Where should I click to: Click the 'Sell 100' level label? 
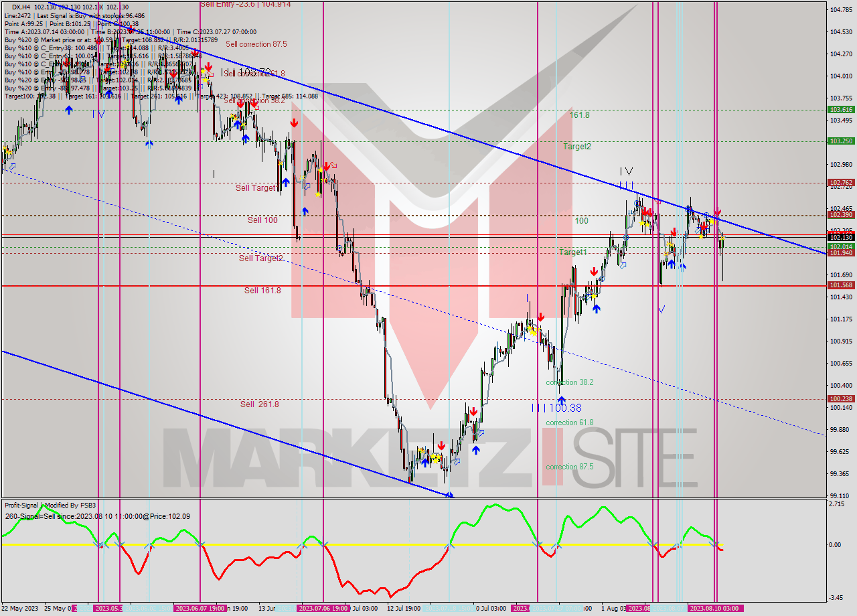pos(262,220)
